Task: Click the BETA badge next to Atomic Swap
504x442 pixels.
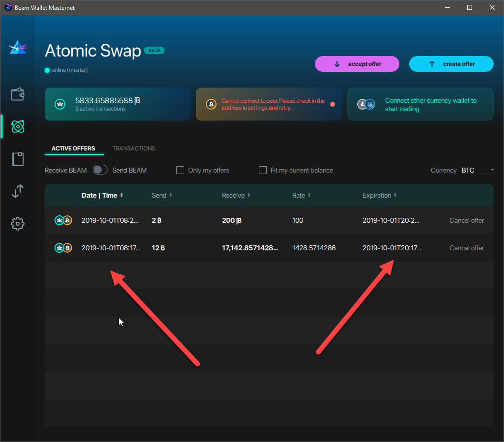Action: point(154,51)
